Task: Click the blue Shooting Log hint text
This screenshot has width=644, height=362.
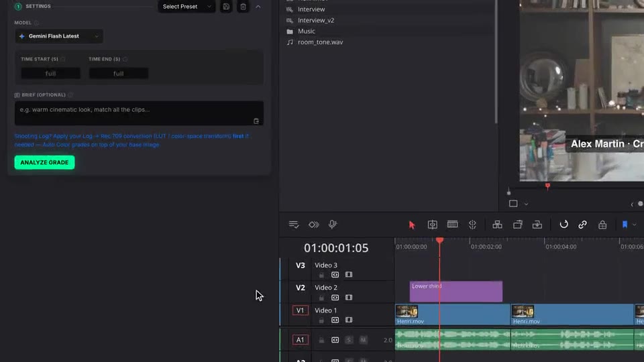Action: tap(131, 140)
